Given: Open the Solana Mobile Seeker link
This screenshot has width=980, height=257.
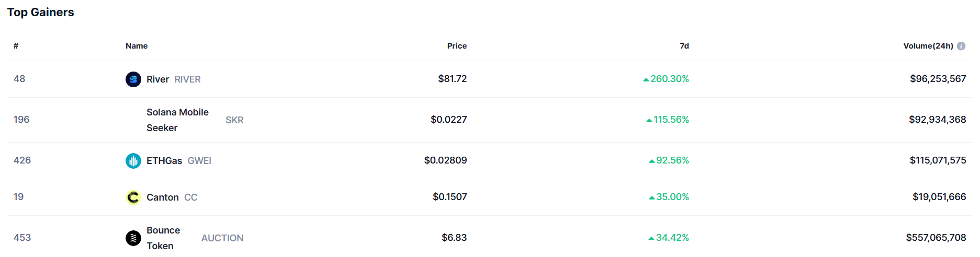Looking at the screenshot, I should pos(177,120).
